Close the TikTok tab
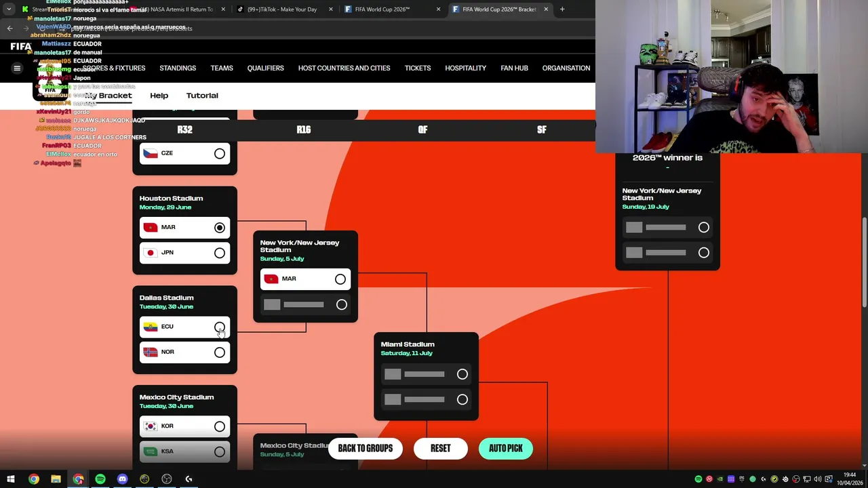Screen dimensions: 868x488 [330, 9]
